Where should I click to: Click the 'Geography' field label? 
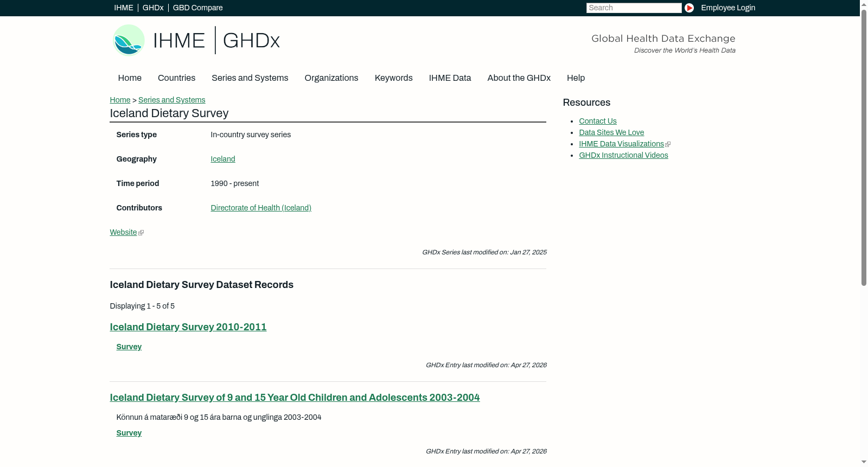[137, 159]
